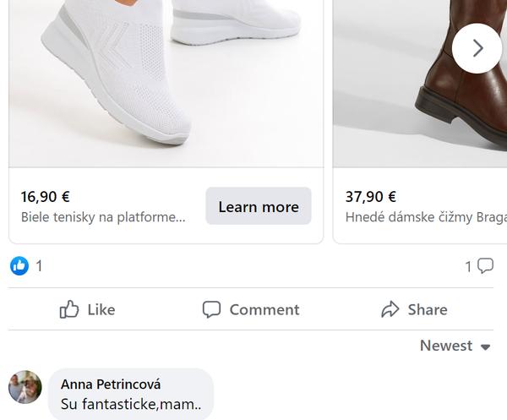Screen dimensions: 507x420
Task: Click the Su fantasticke comment text
Action: [x=131, y=405]
